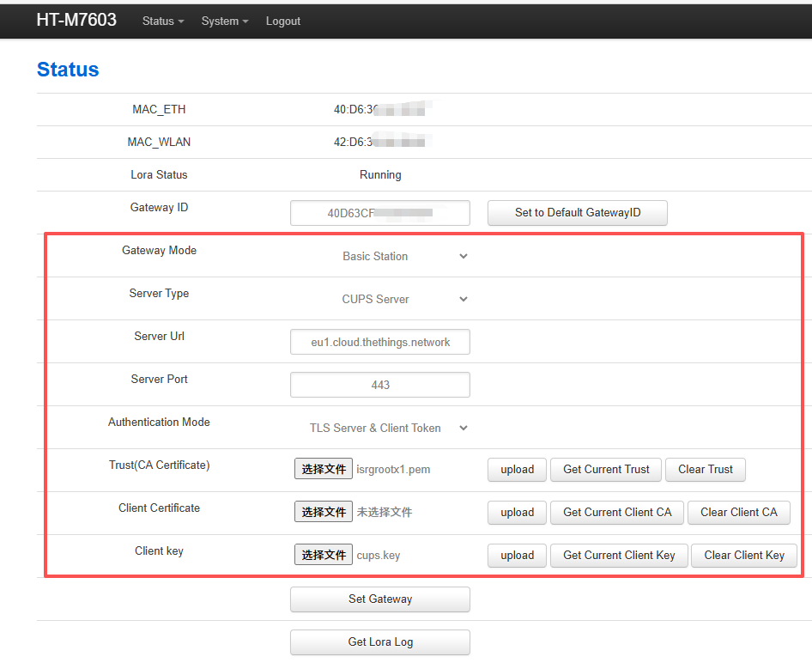This screenshot has width=812, height=669.
Task: Click the HT-M7603 brand title
Action: (76, 20)
